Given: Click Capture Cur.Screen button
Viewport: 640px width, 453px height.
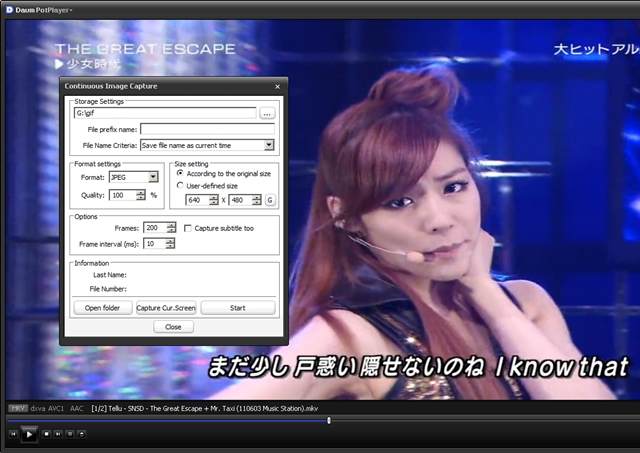Looking at the screenshot, I should 166,308.
